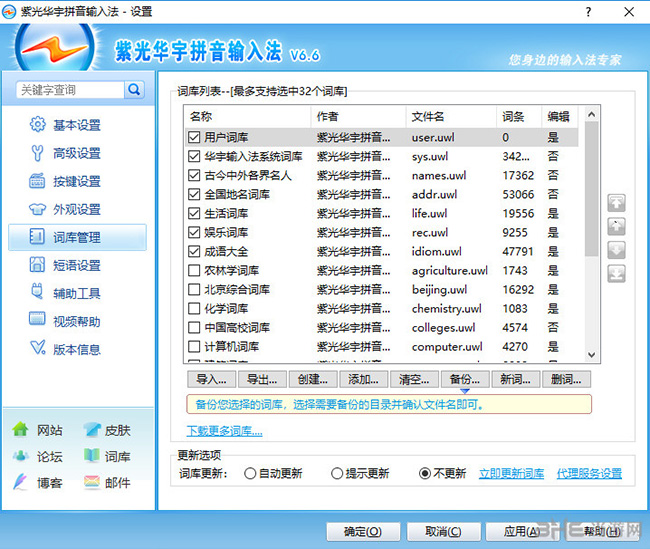Image resolution: width=650 pixels, height=549 pixels.
Task: Select the 中国高校词库 row name
Action: click(237, 328)
